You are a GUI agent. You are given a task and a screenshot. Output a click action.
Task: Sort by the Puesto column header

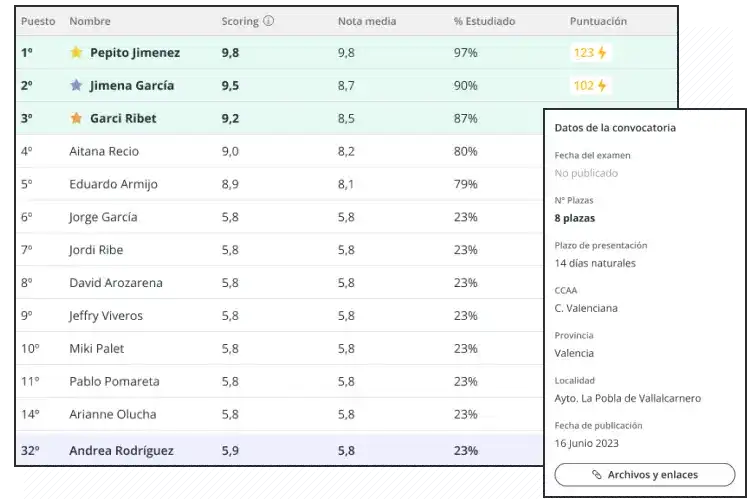(x=38, y=21)
